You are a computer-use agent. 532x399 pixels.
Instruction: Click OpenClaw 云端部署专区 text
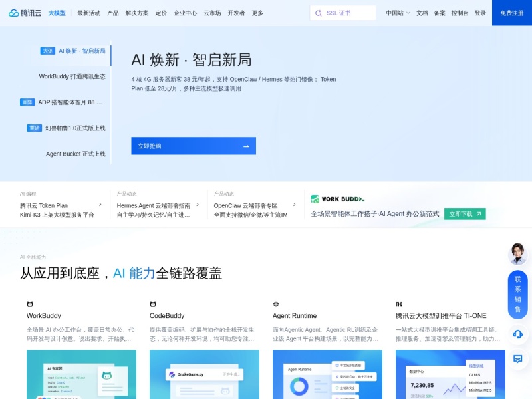245,205
